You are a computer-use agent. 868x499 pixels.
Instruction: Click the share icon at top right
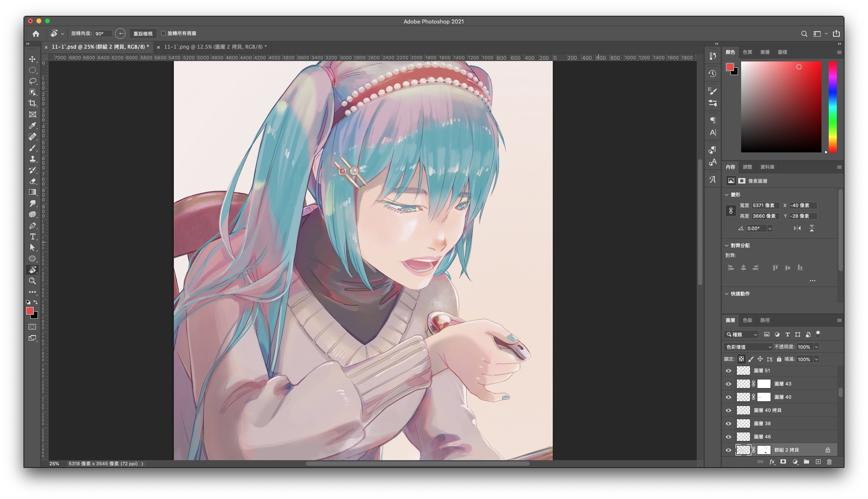836,33
